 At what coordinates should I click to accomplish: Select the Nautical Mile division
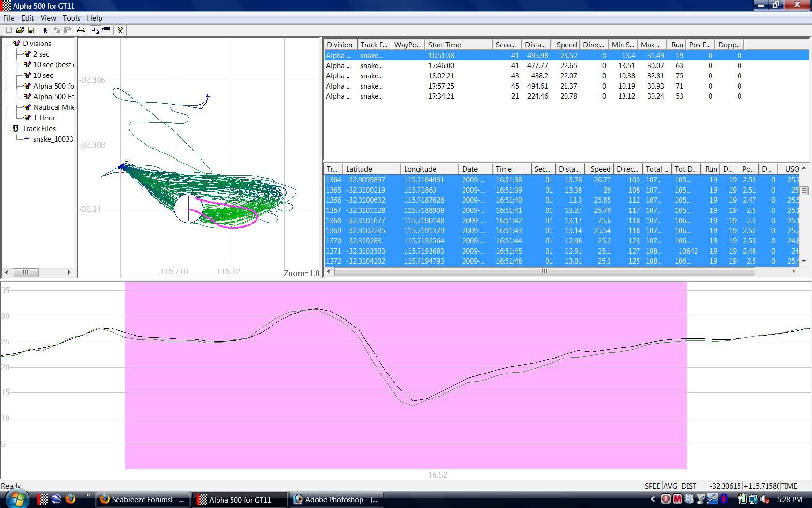pos(53,107)
